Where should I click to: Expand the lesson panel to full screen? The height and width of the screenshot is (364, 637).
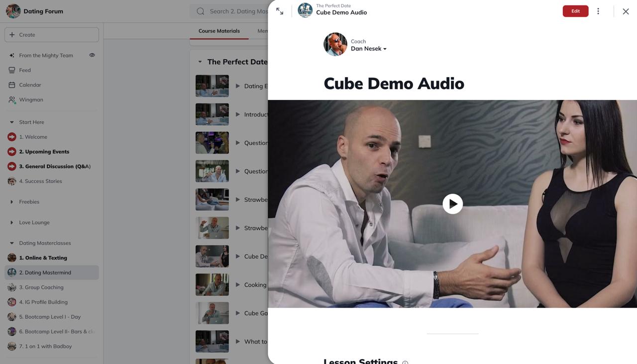tap(280, 11)
